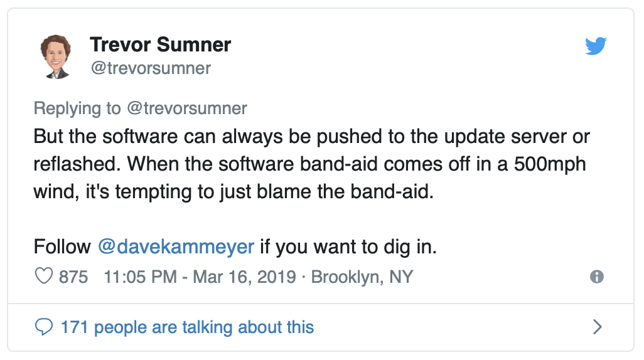The image size is (644, 360).
Task: Click @trevorsumner in the Replying to line
Action: click(186, 109)
